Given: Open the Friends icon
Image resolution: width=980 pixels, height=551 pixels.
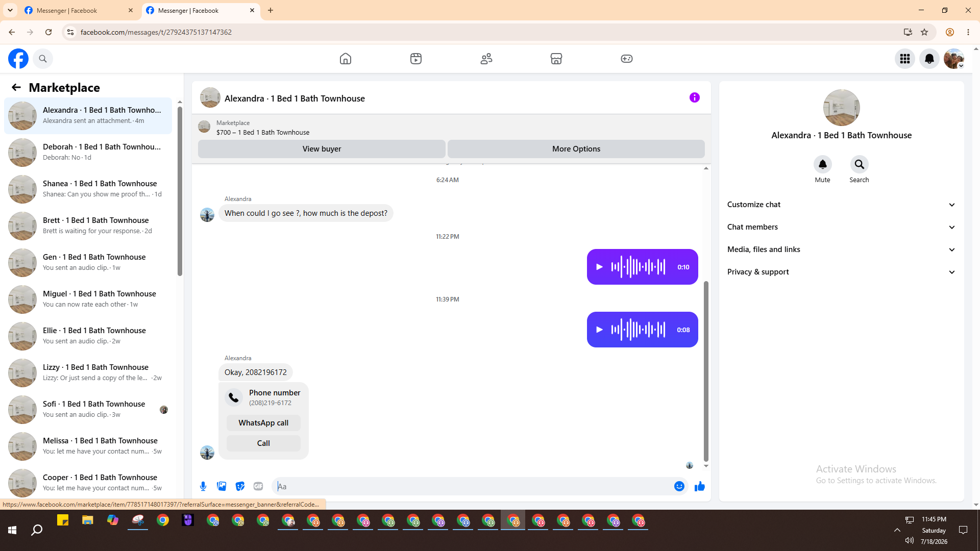Looking at the screenshot, I should click(486, 59).
